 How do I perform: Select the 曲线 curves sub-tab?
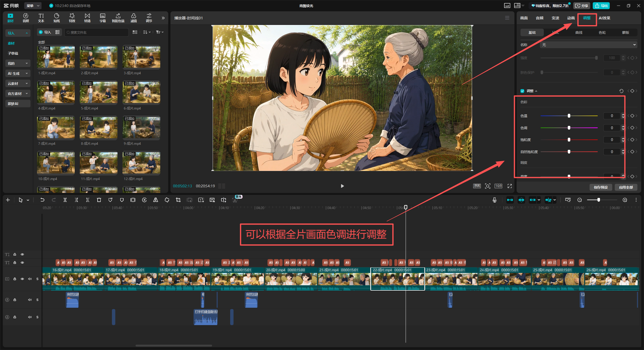579,32
